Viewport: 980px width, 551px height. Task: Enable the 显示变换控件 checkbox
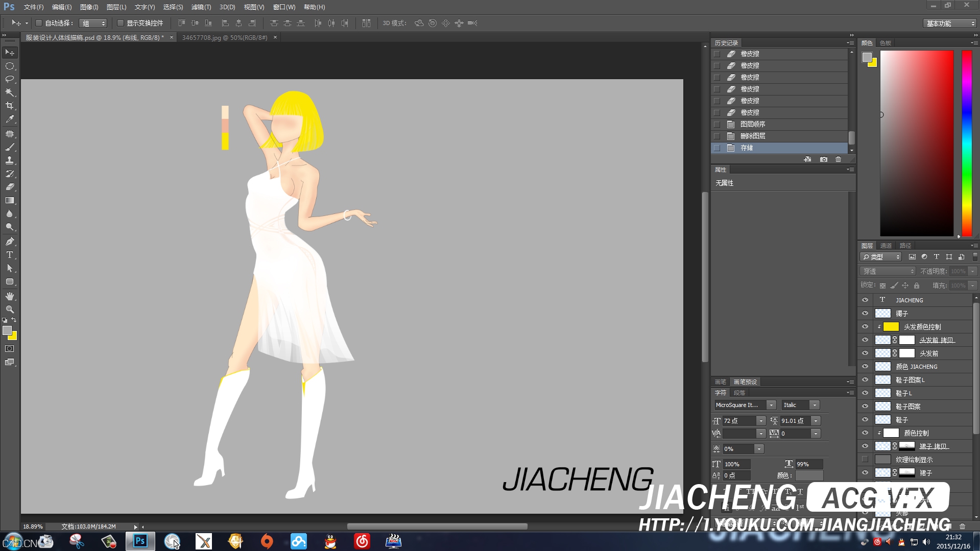click(121, 23)
